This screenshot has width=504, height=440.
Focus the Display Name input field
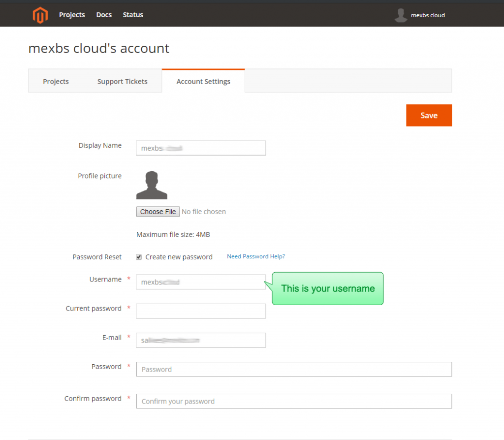point(201,148)
